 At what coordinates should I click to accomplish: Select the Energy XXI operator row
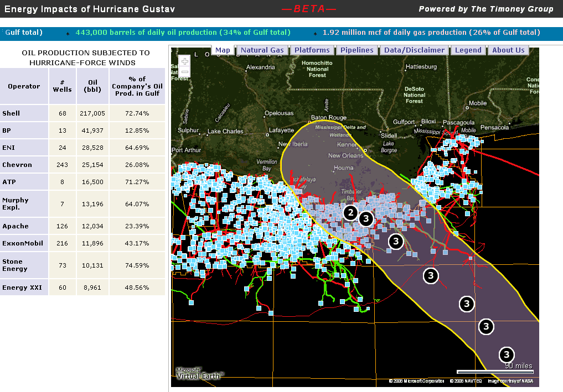pos(82,288)
